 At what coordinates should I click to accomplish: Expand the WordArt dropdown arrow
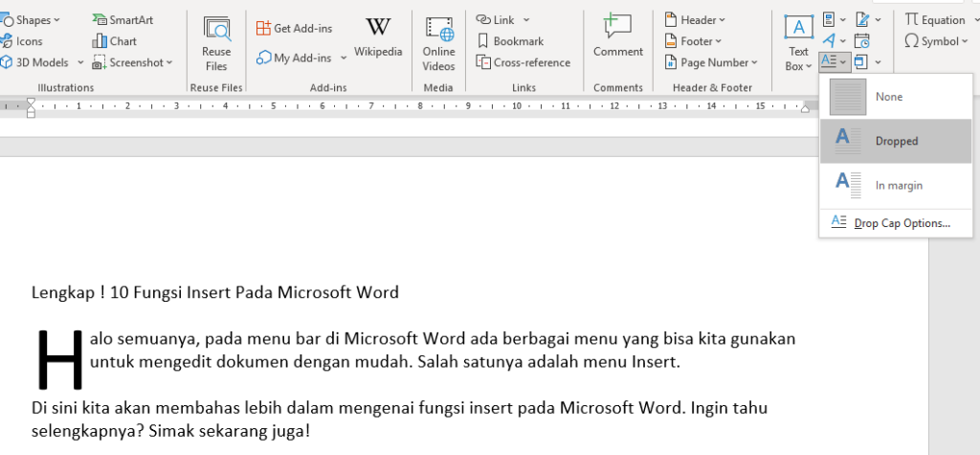tap(843, 41)
